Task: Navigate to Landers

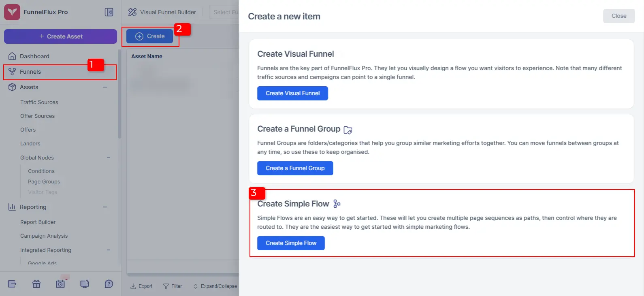Action: pyautogui.click(x=30, y=144)
